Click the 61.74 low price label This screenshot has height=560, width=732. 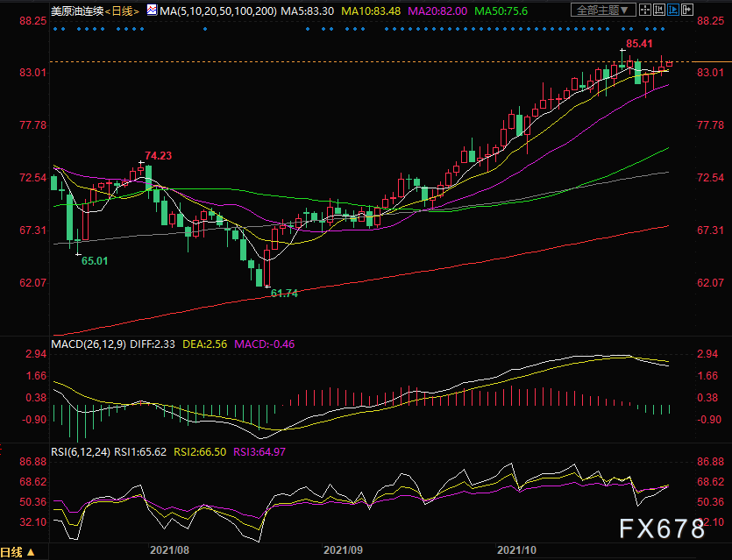point(284,293)
